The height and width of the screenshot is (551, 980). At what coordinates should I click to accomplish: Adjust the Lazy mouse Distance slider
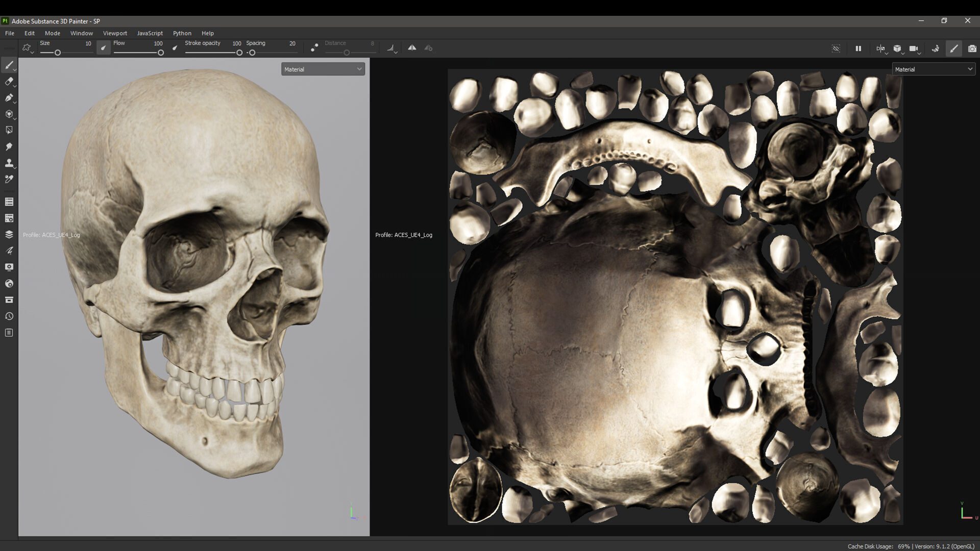350,53
